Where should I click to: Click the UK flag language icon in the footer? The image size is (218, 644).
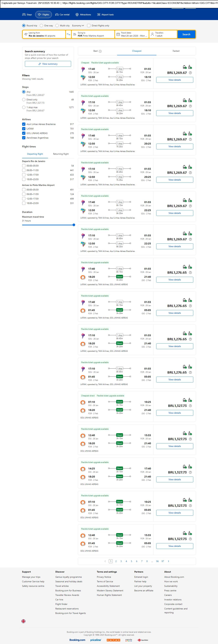point(23,621)
